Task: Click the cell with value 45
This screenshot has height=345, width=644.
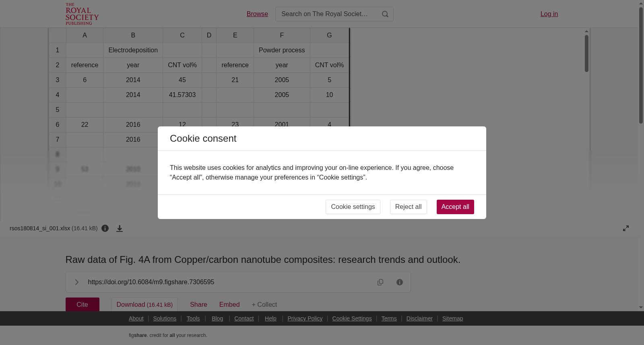Action: click(182, 80)
